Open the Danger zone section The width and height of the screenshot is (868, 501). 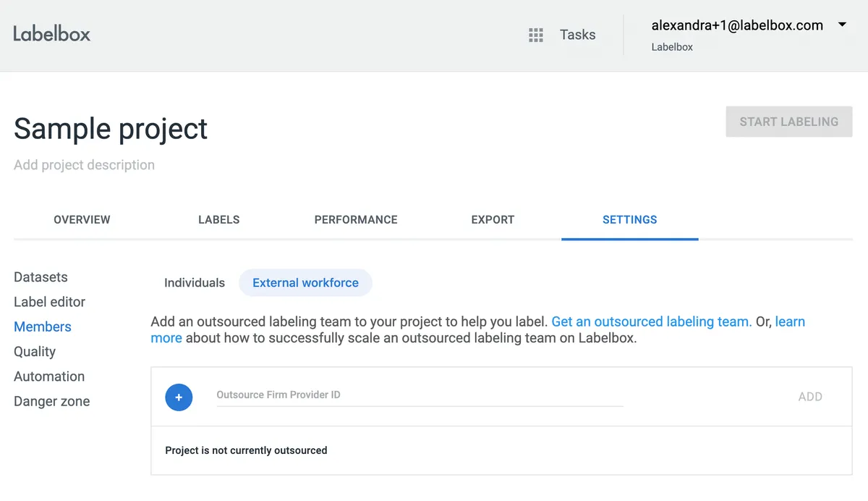(x=52, y=401)
